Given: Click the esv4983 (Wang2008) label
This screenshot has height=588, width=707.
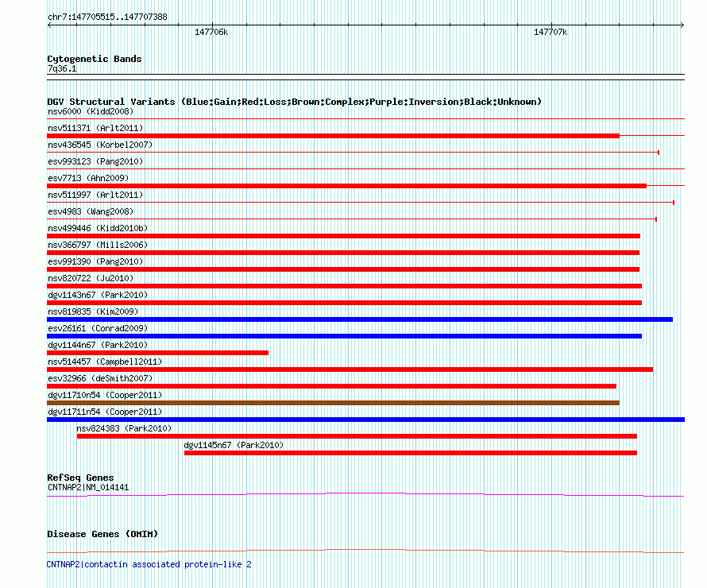Looking at the screenshot, I should [91, 211].
